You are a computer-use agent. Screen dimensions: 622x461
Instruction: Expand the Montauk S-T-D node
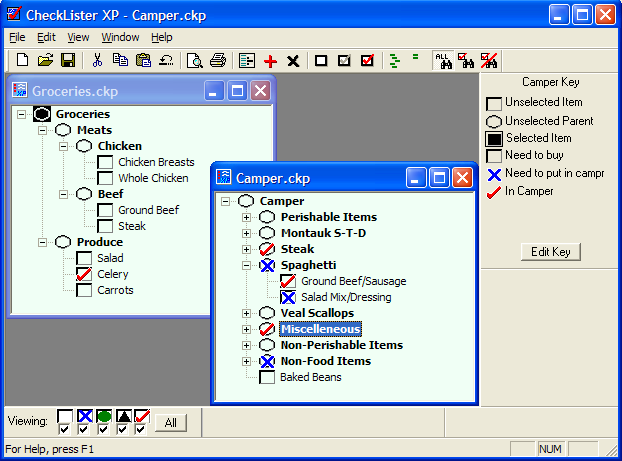pos(246,233)
